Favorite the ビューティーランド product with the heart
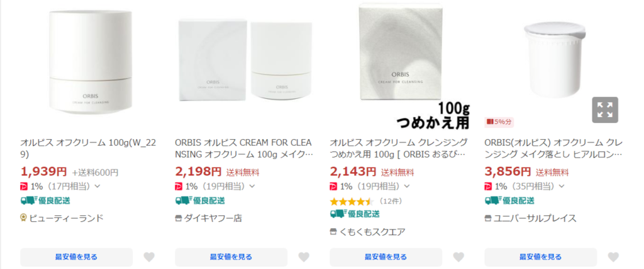Image resolution: width=644 pixels, height=269 pixels. (149, 256)
